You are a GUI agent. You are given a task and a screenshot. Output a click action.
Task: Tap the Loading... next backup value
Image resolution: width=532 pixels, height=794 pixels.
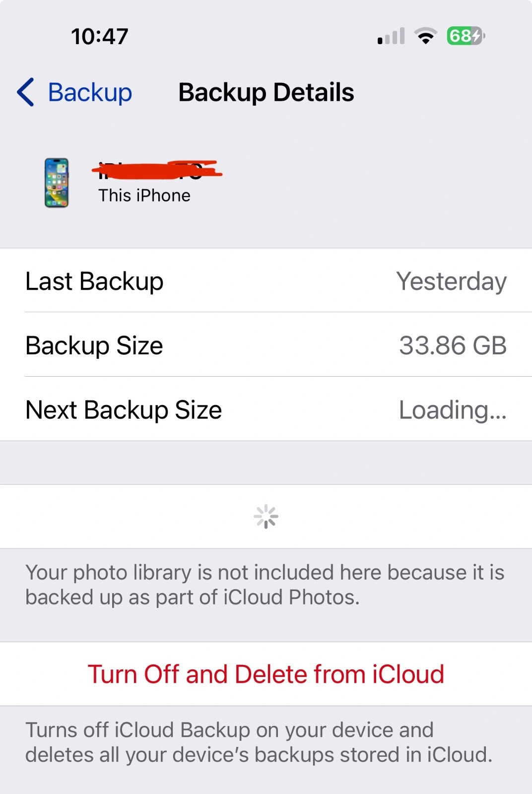tap(453, 410)
